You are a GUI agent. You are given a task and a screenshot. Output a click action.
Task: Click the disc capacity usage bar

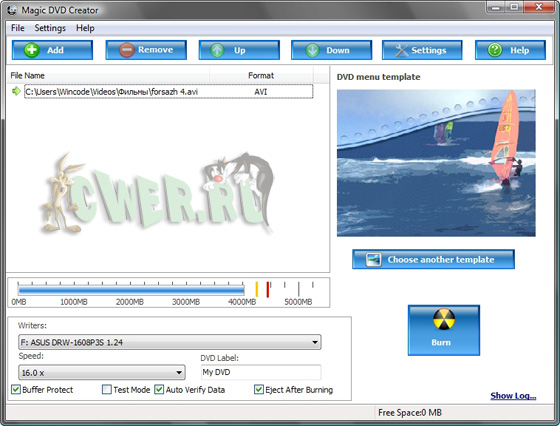[131, 289]
